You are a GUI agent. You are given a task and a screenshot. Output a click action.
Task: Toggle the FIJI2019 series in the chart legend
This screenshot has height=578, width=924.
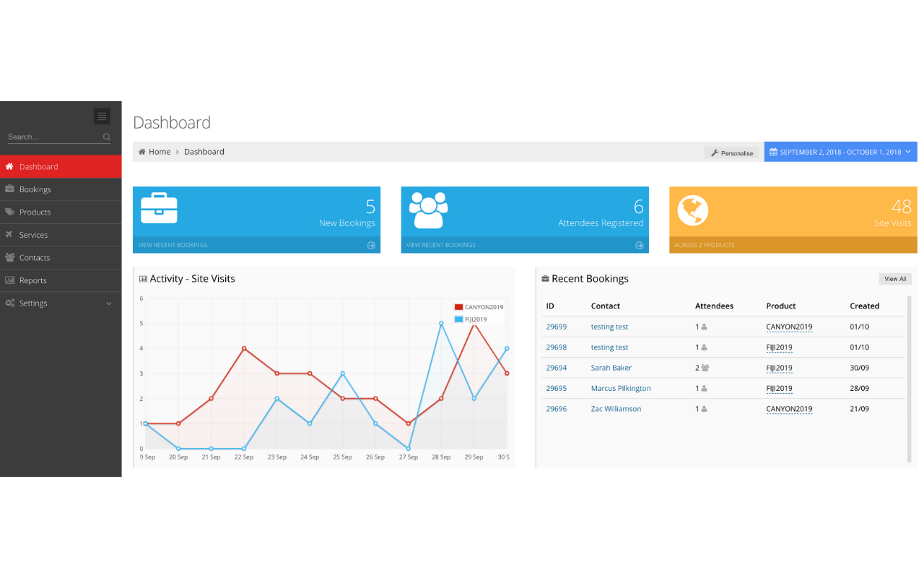coord(471,318)
